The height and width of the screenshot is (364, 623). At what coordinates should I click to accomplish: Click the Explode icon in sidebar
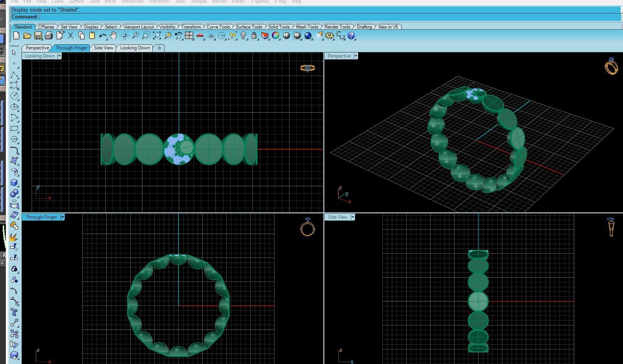tap(14, 236)
